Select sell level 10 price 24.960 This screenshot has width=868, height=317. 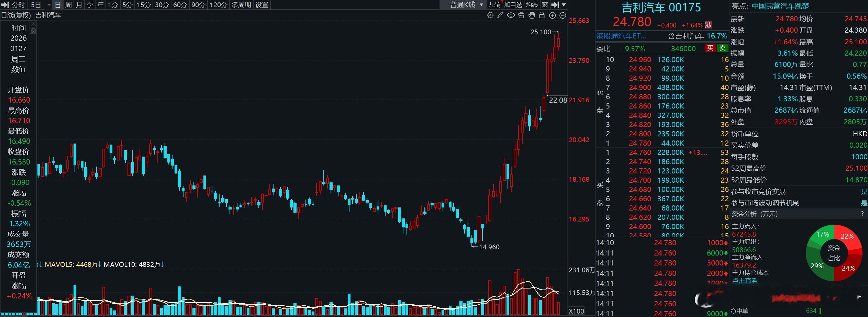[640, 59]
